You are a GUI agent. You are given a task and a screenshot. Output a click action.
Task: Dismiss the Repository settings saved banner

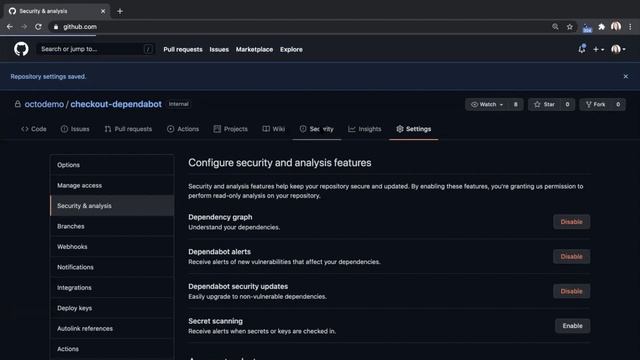pos(626,76)
